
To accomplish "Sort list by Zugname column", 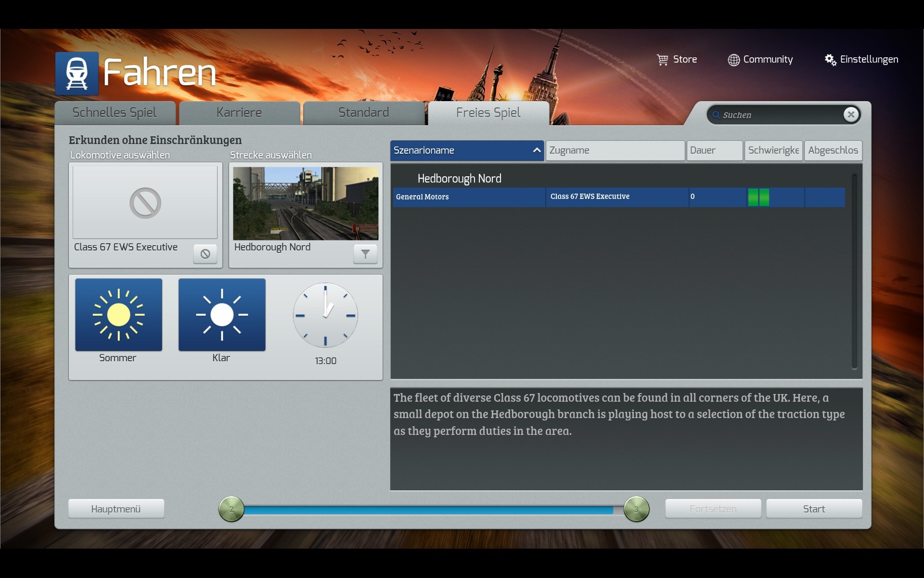I will pyautogui.click(x=615, y=150).
